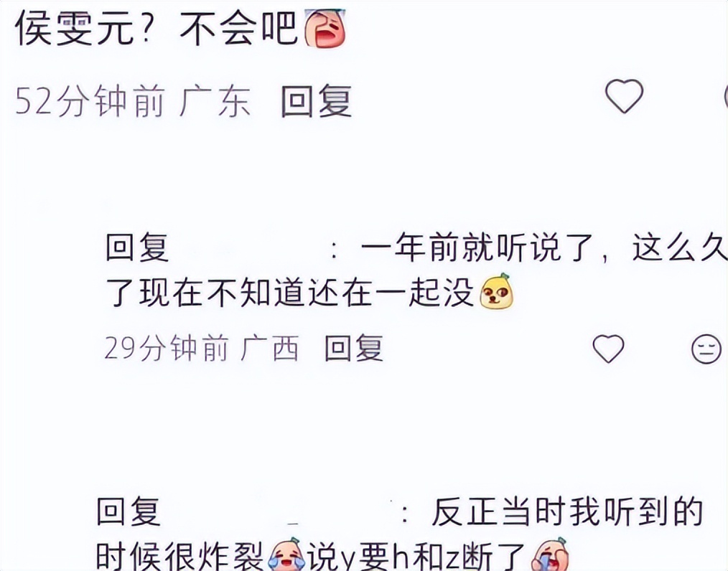Viewport: 728px width, 571px height.
Task: Tap the 29分钟前 timestamp
Action: (x=167, y=349)
